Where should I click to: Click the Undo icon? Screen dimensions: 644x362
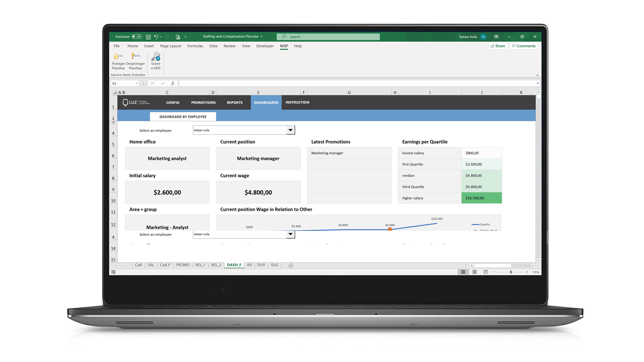155,36
